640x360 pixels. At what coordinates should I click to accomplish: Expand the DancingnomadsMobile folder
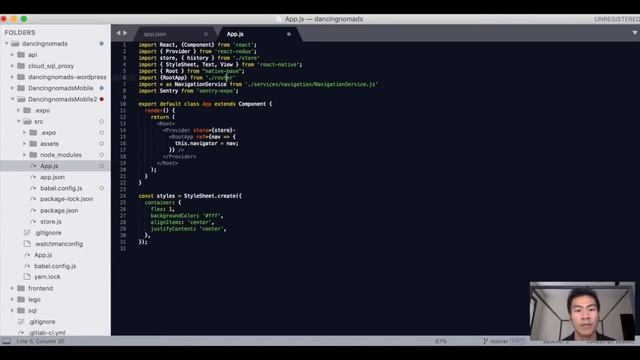pos(12,88)
